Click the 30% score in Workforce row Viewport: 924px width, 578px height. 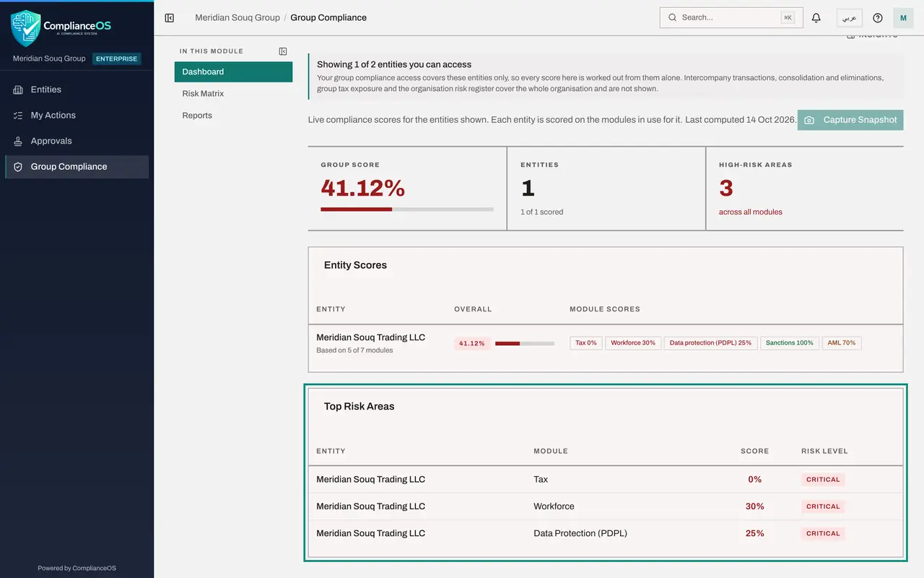pos(755,506)
